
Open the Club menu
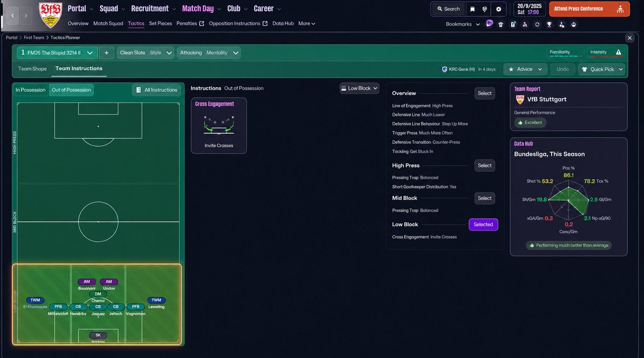[237, 9]
